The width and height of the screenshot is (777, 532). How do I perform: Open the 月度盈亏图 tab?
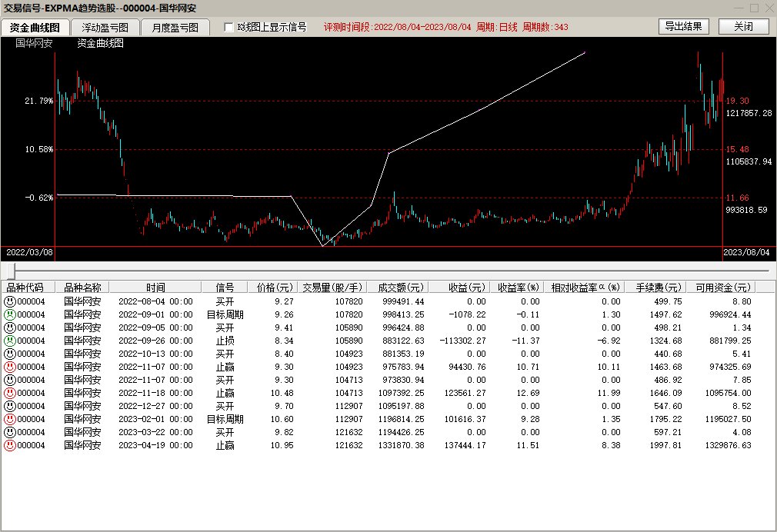pos(175,27)
